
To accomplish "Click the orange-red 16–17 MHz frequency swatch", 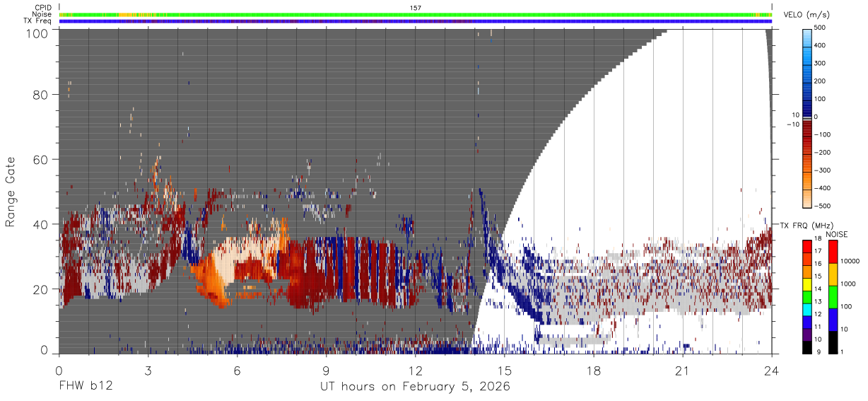I will [807, 260].
